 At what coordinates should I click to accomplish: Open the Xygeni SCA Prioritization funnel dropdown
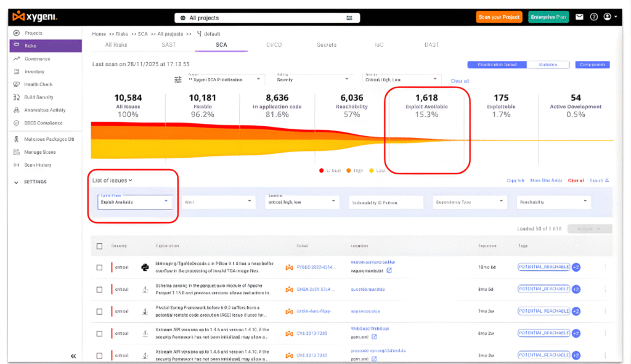[224, 79]
